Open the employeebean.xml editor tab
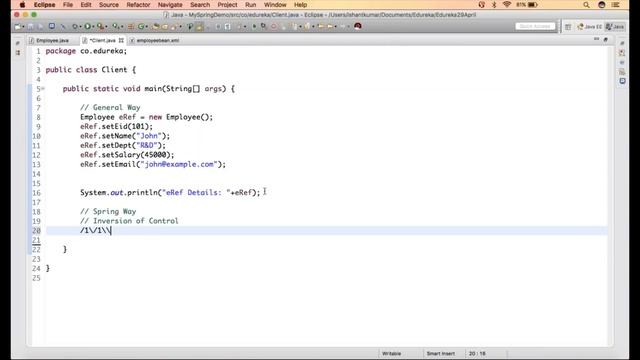The height and width of the screenshot is (360, 640). click(x=155, y=40)
